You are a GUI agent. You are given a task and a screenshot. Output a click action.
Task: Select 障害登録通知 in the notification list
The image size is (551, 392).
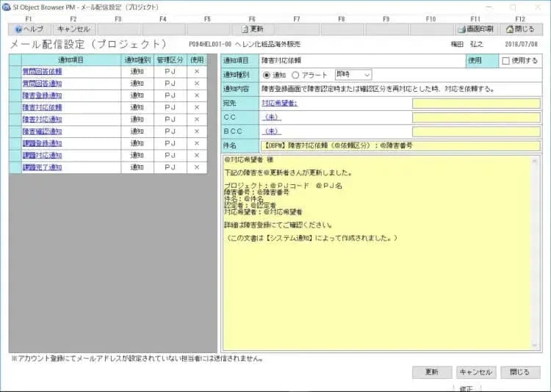[x=42, y=95]
